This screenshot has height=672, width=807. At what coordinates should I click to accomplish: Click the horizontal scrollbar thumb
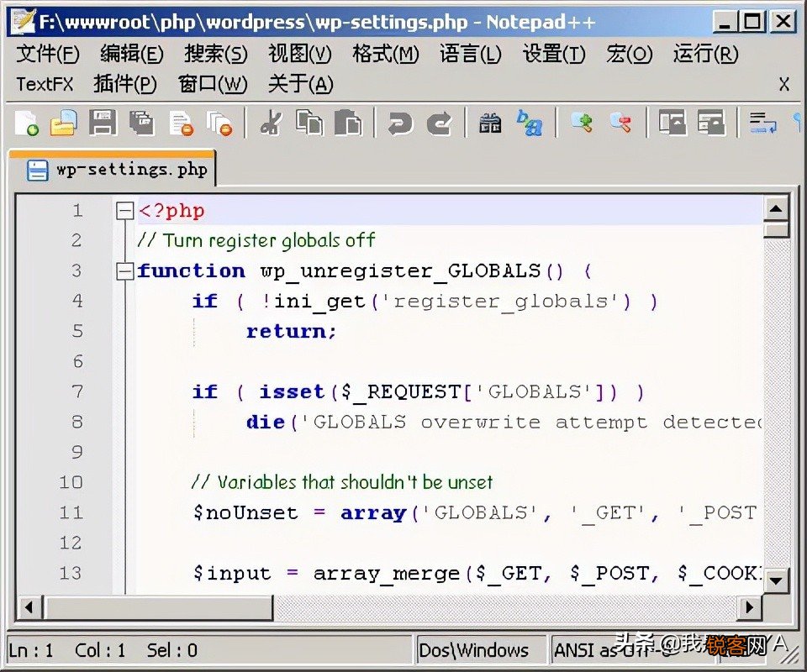point(157,607)
